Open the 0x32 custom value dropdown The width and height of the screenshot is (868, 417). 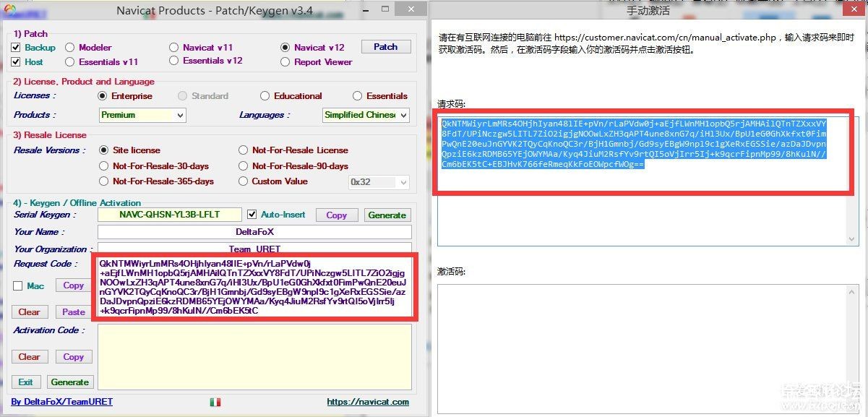pos(379,182)
